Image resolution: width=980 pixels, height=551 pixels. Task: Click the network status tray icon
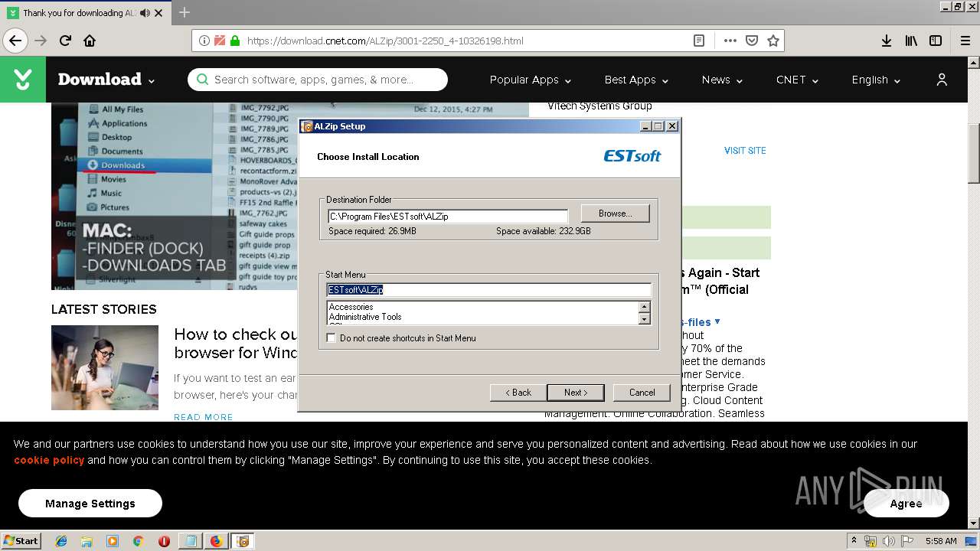[x=871, y=541]
